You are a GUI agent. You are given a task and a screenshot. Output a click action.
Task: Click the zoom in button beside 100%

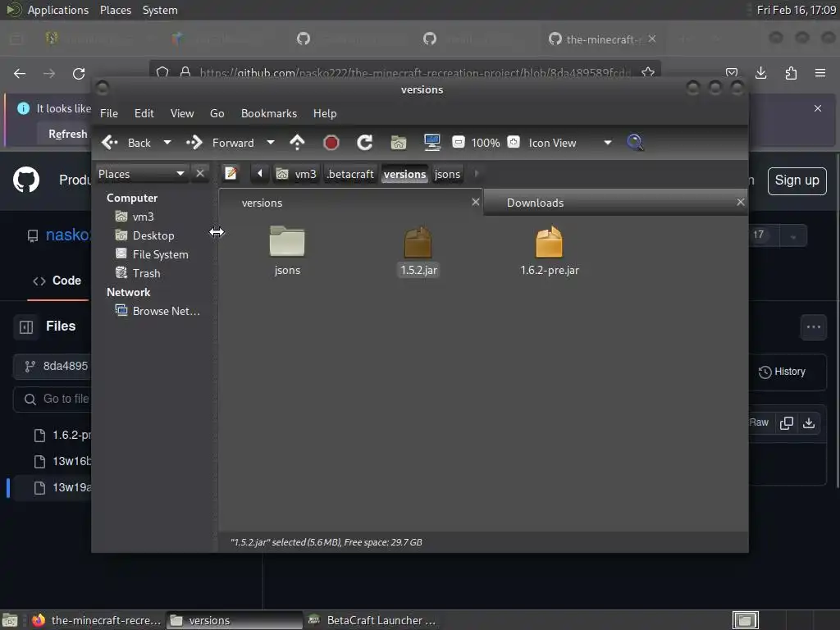click(514, 142)
